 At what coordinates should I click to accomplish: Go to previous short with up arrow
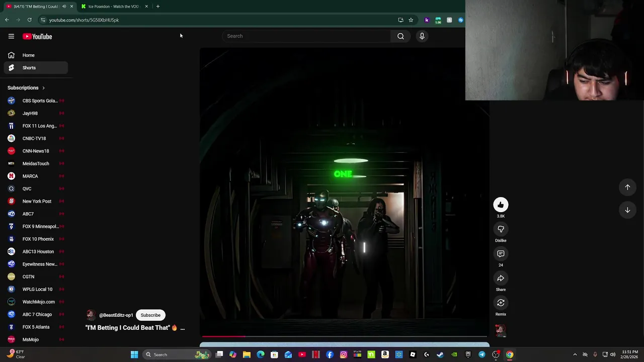pyautogui.click(x=627, y=187)
